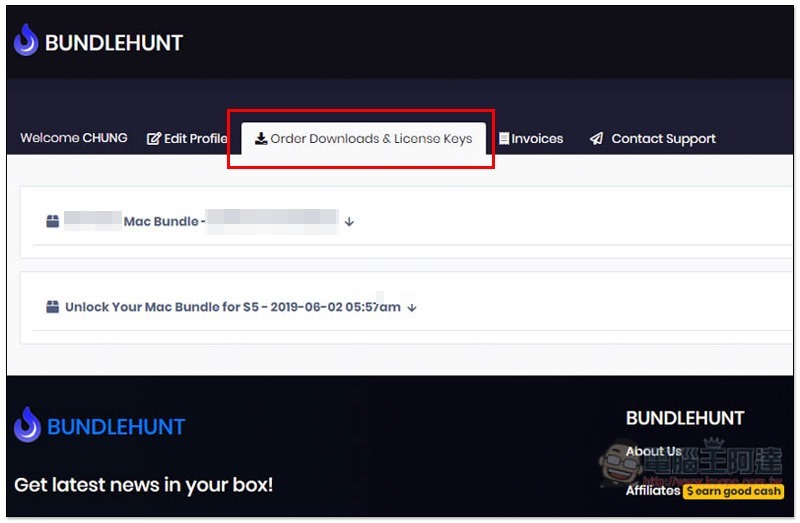800x523 pixels.
Task: Open the Edit Profile tab
Action: [187, 138]
